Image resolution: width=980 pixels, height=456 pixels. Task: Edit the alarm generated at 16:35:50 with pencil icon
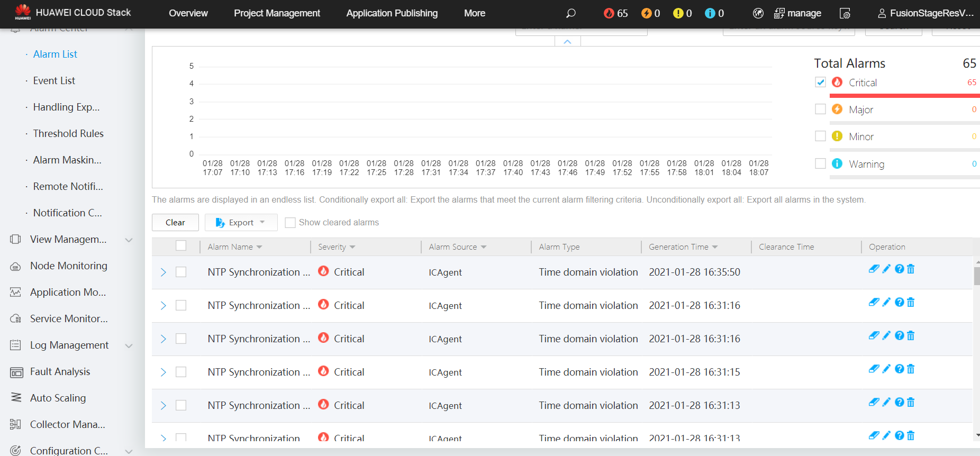886,269
